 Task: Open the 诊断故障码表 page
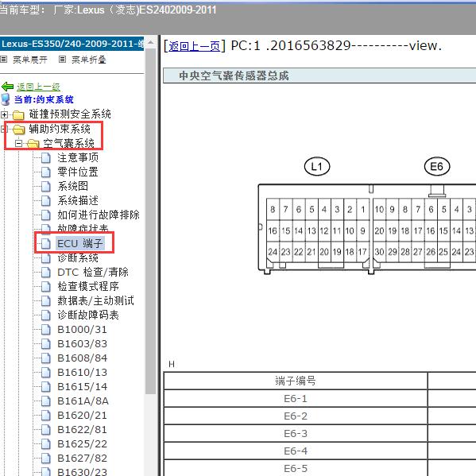pyautogui.click(x=88, y=315)
